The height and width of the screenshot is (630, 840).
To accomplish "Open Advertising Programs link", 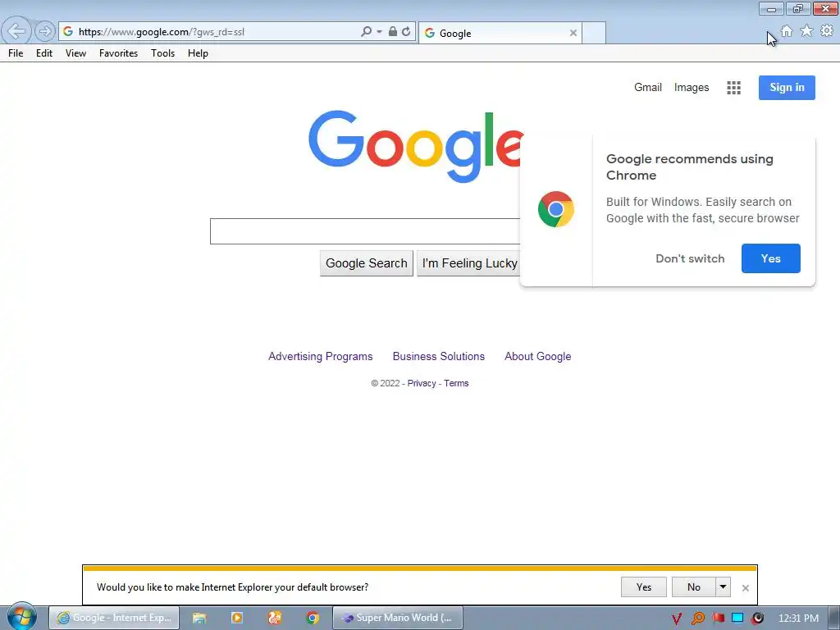I will tap(321, 356).
